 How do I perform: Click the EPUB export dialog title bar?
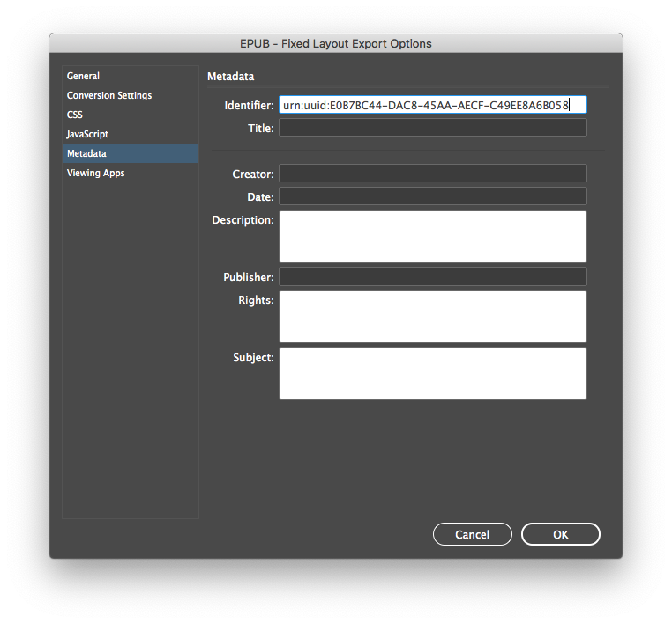(336, 43)
